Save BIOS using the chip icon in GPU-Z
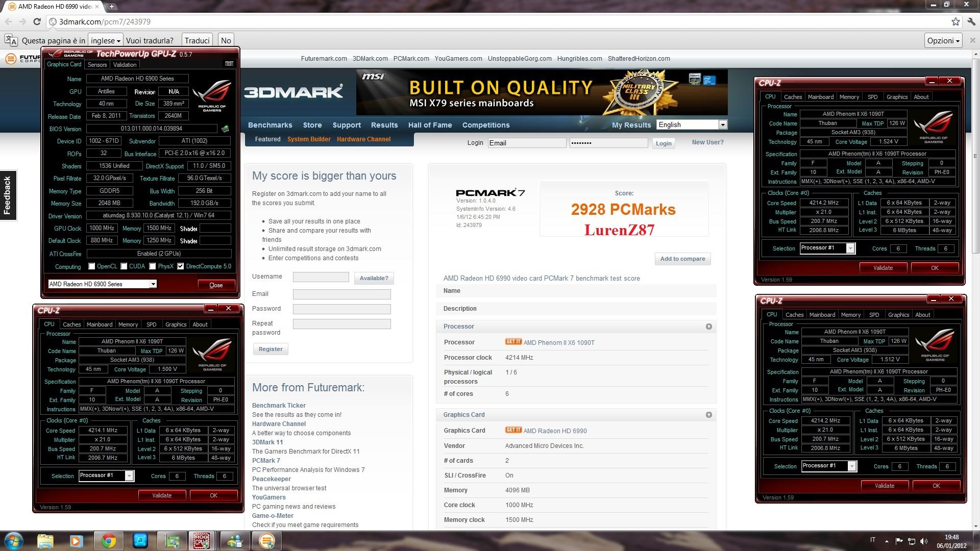 point(225,129)
